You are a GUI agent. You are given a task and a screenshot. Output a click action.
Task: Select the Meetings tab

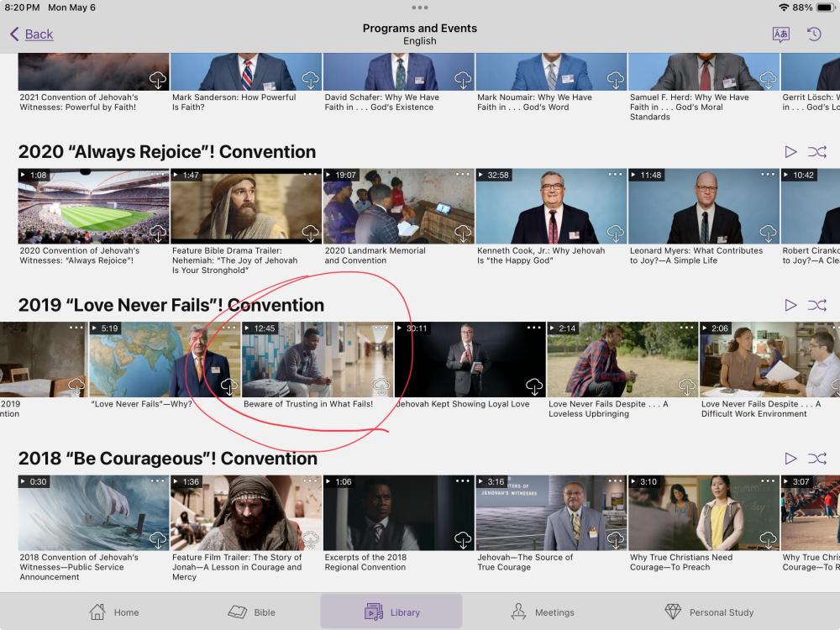[x=543, y=612]
